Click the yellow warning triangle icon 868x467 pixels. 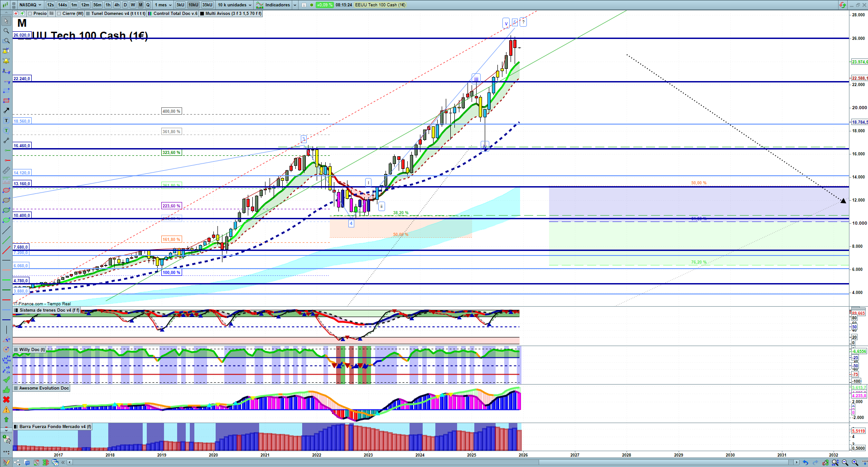6,409
